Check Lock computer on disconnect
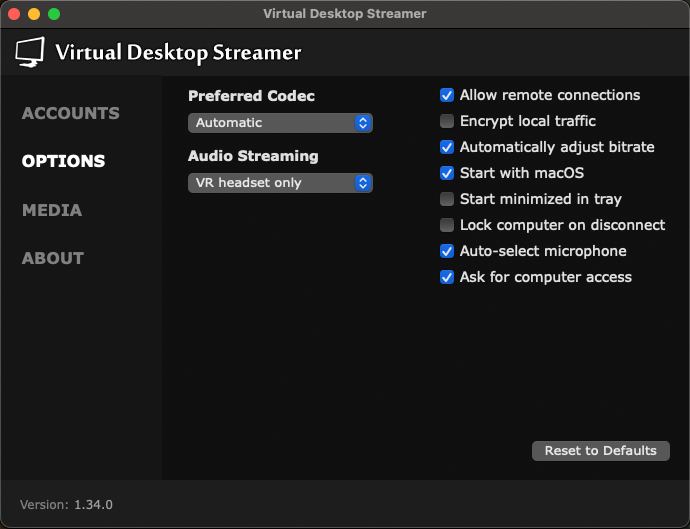This screenshot has height=529, width=690. 447,225
